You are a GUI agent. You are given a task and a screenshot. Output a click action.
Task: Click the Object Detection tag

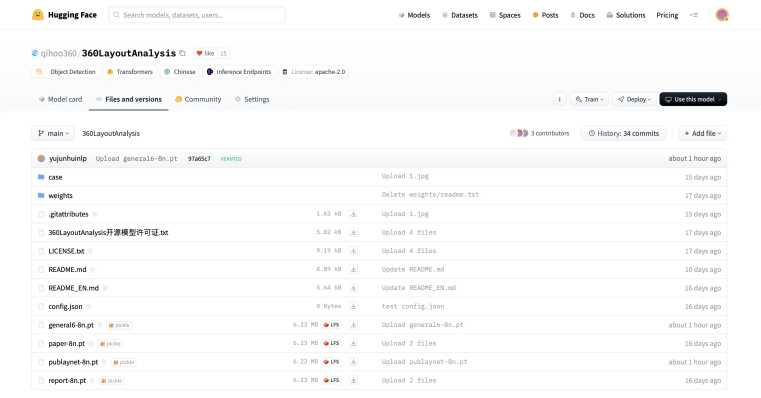[66, 72]
